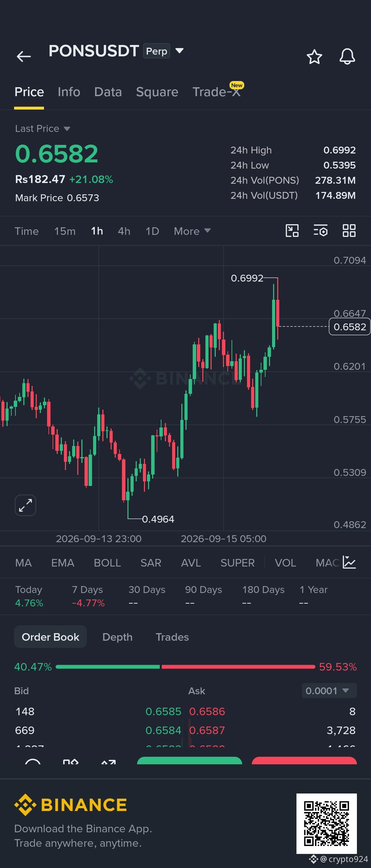Image resolution: width=371 pixels, height=868 pixels.
Task: Open the More timeframes dropdown
Action: click(x=192, y=231)
